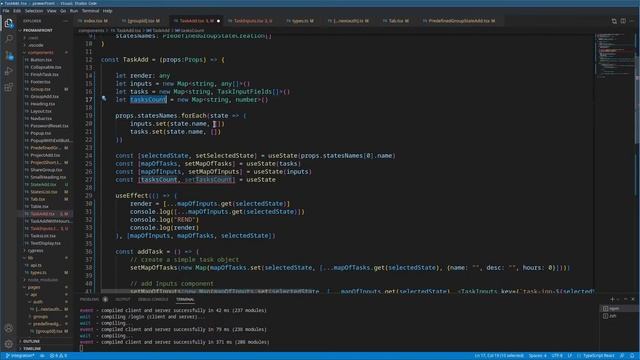
Task: Open editor More Actions ellipsis
Action: 632,21
